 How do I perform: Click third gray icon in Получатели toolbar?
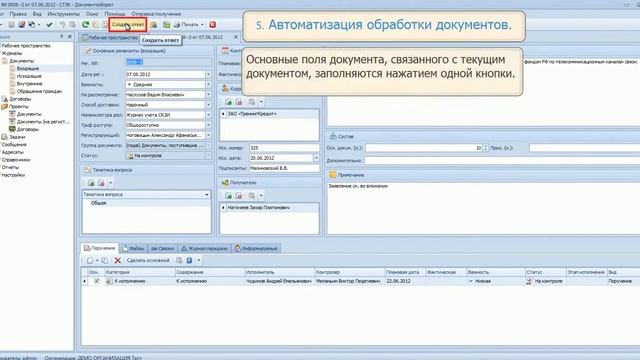pos(252,196)
